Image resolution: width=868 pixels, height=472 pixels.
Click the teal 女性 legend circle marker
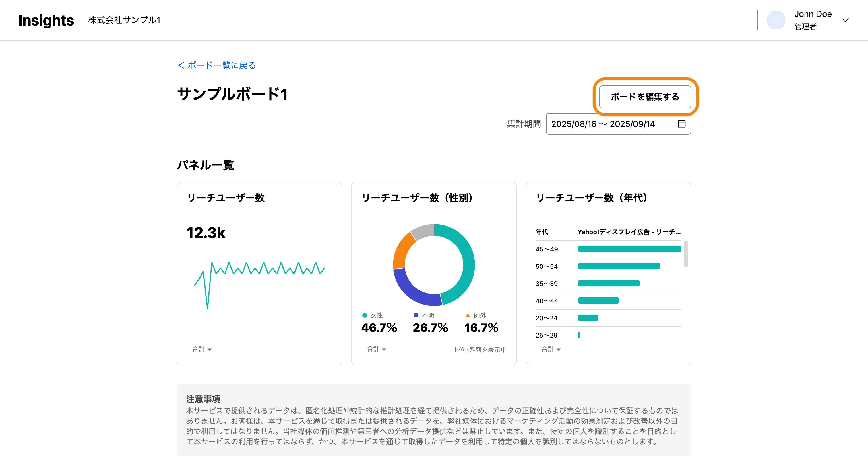364,315
